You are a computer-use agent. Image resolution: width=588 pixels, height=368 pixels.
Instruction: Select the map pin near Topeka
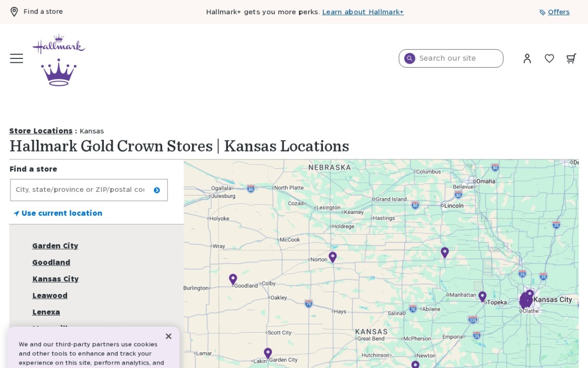point(482,296)
